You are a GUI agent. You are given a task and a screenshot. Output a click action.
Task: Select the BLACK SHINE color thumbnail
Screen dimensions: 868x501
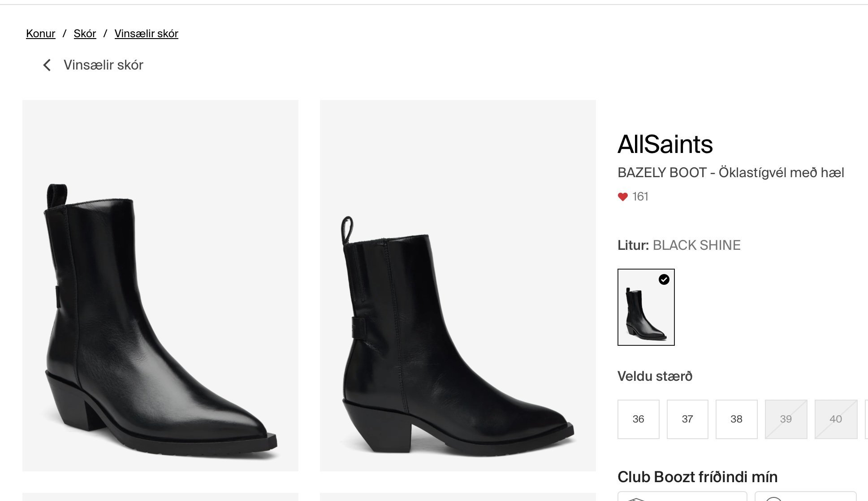tap(646, 307)
